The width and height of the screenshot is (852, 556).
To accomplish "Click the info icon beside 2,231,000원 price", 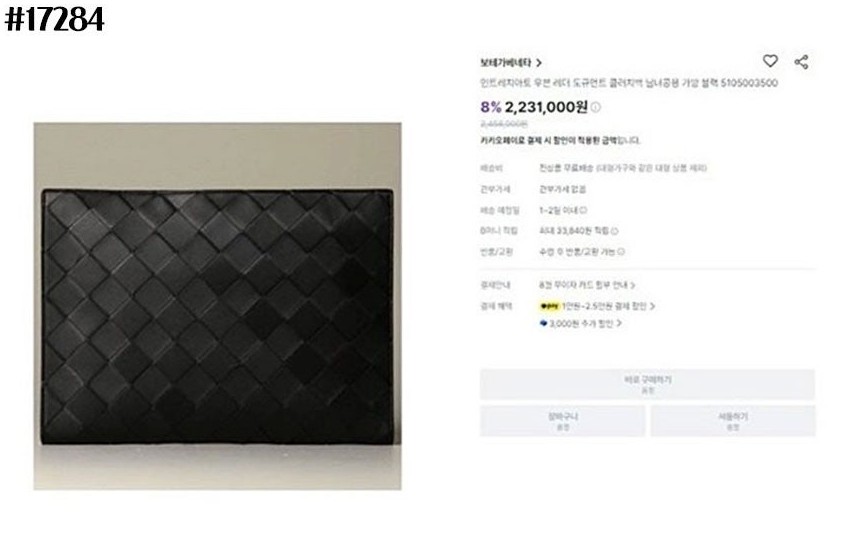I will 596,107.
